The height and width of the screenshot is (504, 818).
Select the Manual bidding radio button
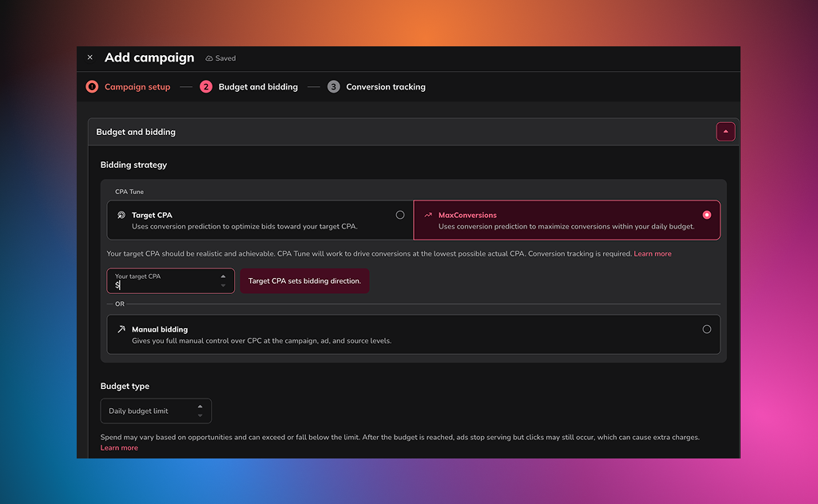tap(707, 329)
